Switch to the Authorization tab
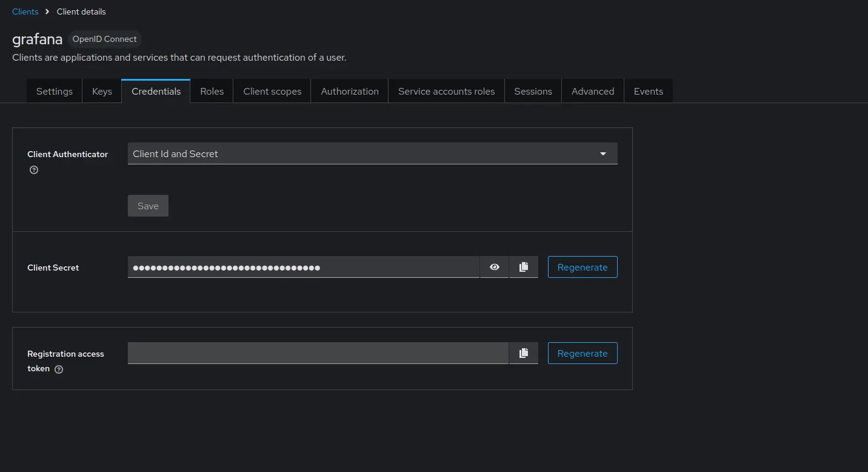 click(350, 92)
